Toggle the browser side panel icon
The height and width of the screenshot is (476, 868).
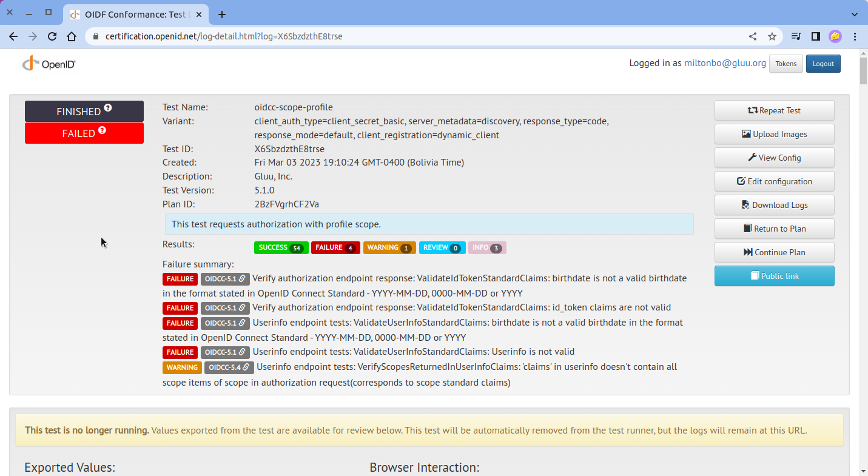[x=816, y=36]
